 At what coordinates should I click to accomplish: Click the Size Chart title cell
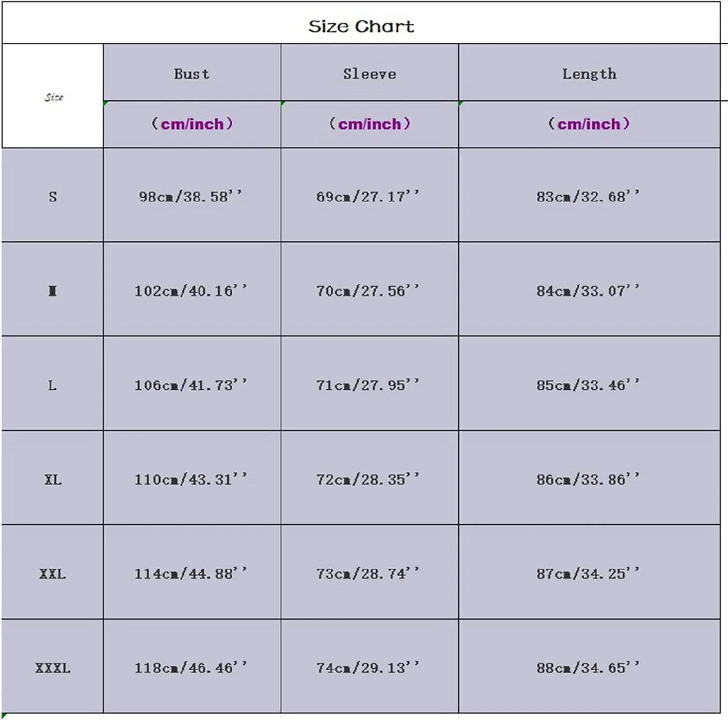pos(361,23)
